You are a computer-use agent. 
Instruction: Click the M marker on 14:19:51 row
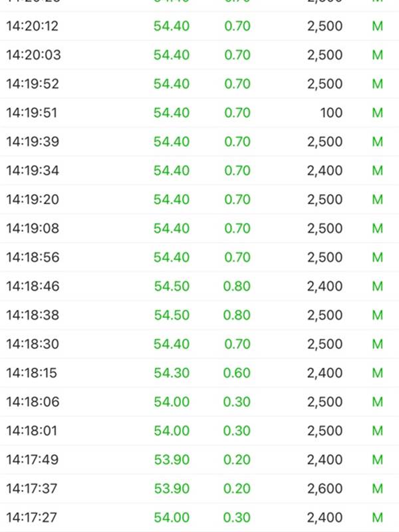[x=377, y=112]
